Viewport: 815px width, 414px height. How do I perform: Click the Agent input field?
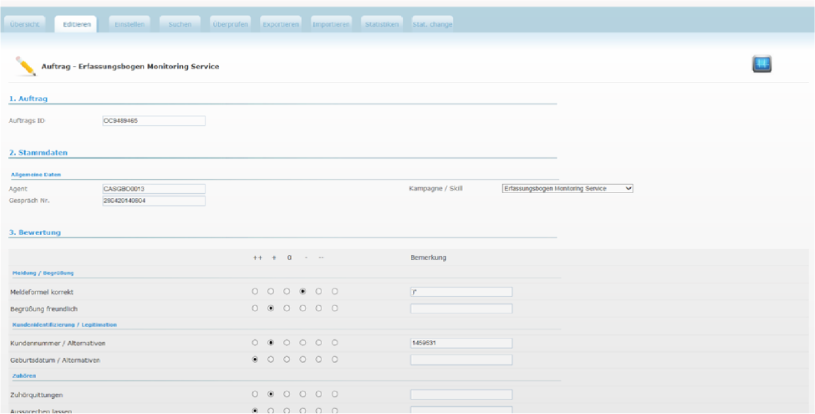tap(153, 188)
